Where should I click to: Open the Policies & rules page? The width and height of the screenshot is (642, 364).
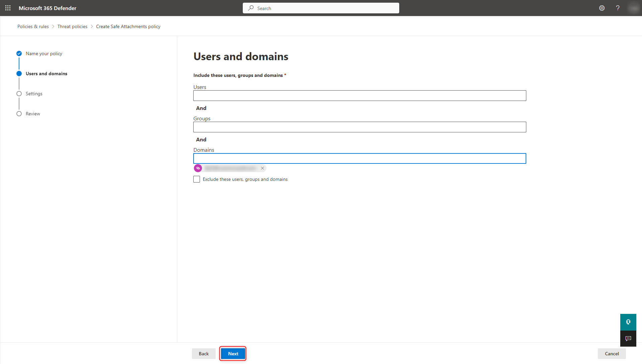click(33, 26)
